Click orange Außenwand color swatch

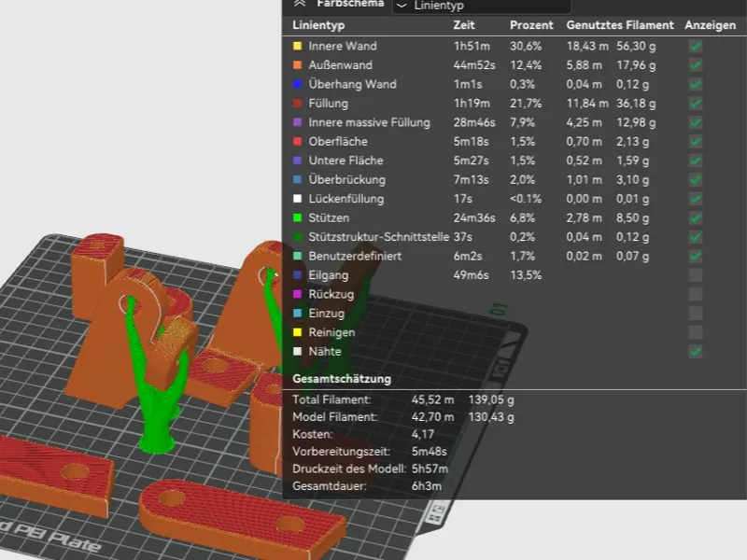(x=297, y=65)
